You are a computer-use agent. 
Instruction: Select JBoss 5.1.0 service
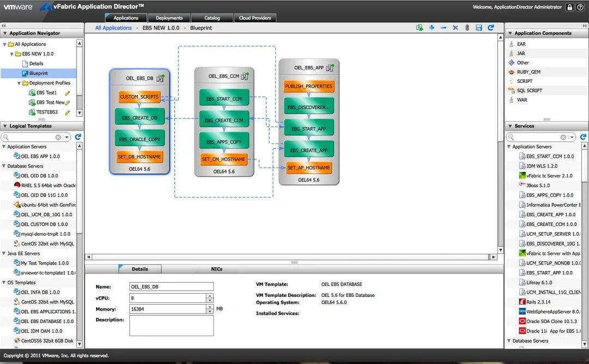tap(538, 186)
